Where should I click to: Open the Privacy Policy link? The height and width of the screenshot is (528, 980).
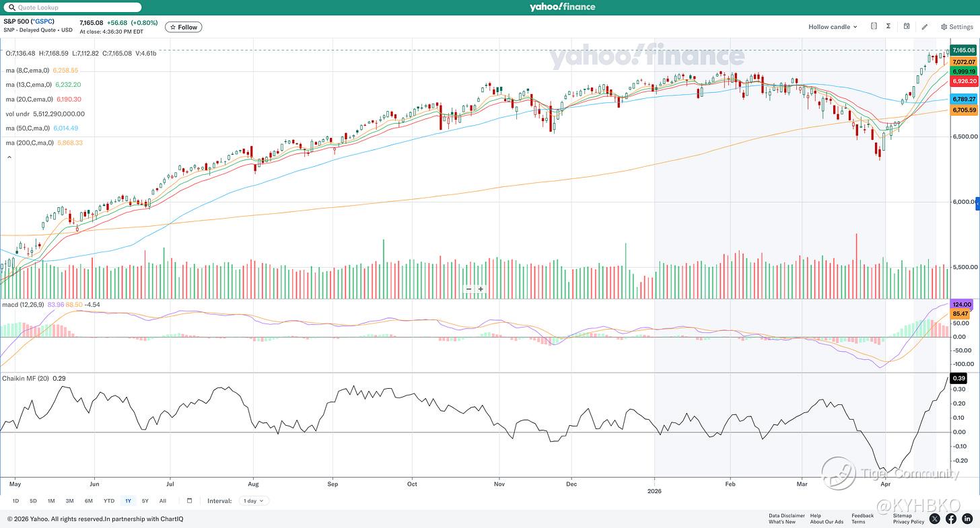click(909, 522)
